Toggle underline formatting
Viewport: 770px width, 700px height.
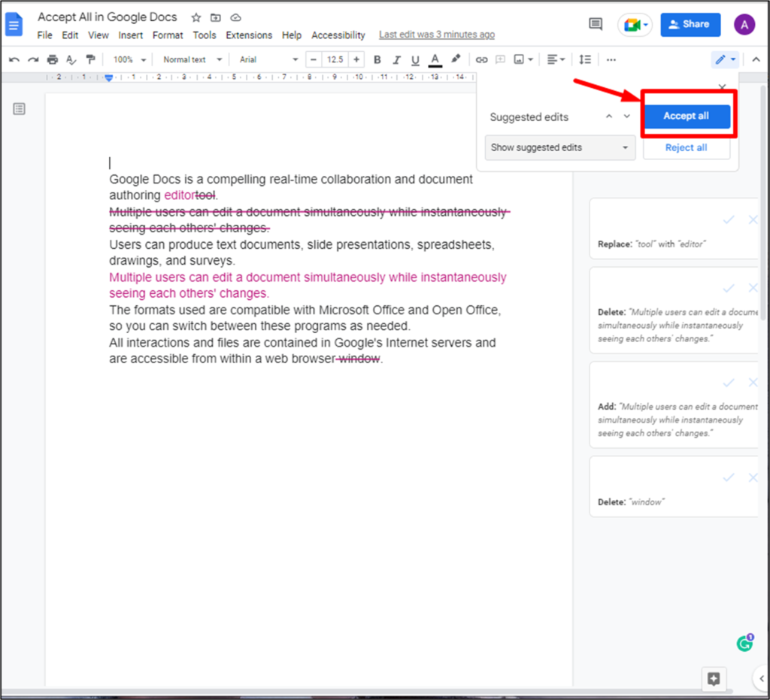click(415, 60)
